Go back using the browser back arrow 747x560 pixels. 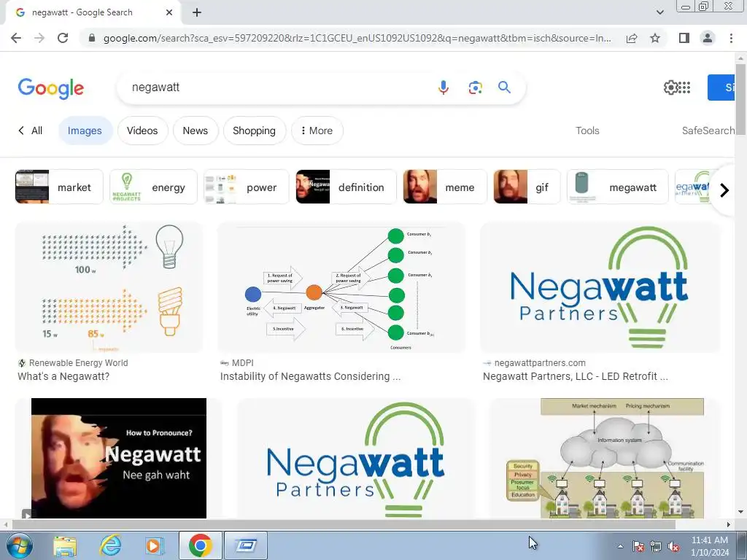click(x=16, y=38)
